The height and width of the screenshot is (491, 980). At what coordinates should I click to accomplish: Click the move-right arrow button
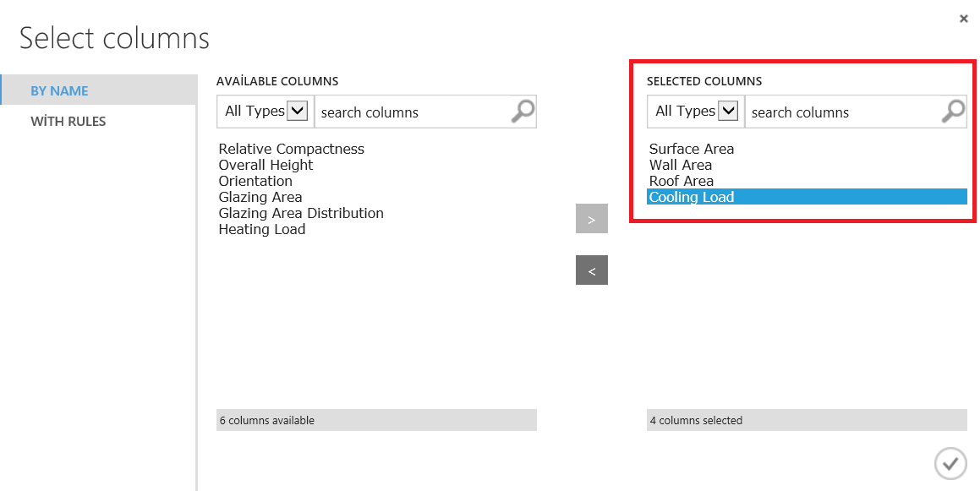point(591,219)
